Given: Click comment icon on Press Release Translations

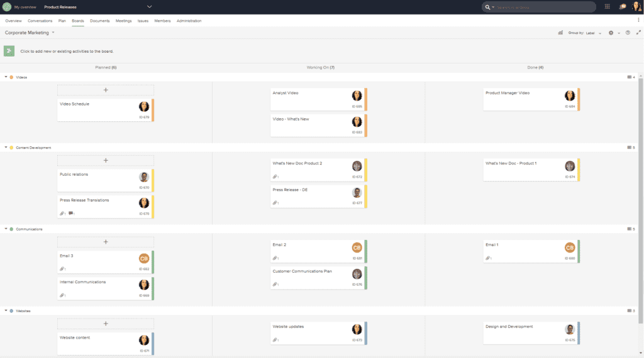Looking at the screenshot, I should [70, 214].
